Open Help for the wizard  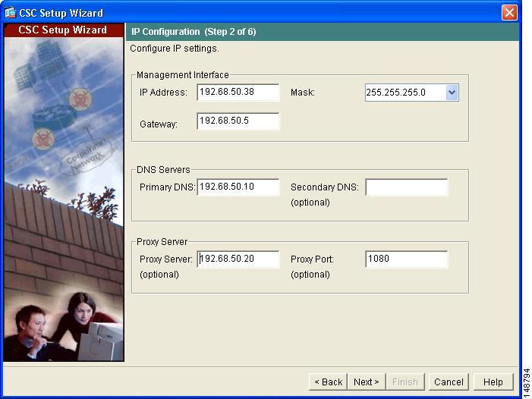(493, 382)
